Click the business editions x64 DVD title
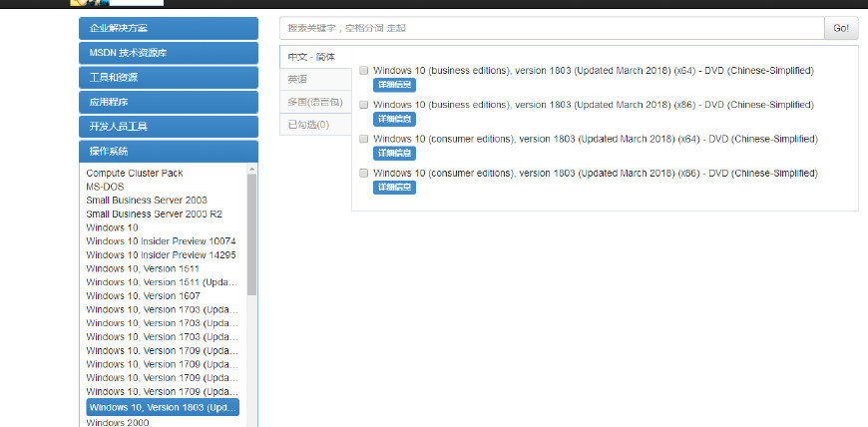 (594, 71)
